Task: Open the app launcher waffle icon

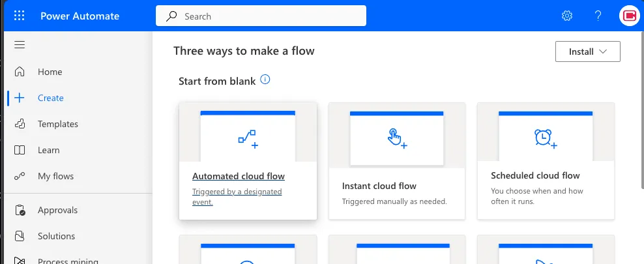Action: click(x=20, y=16)
